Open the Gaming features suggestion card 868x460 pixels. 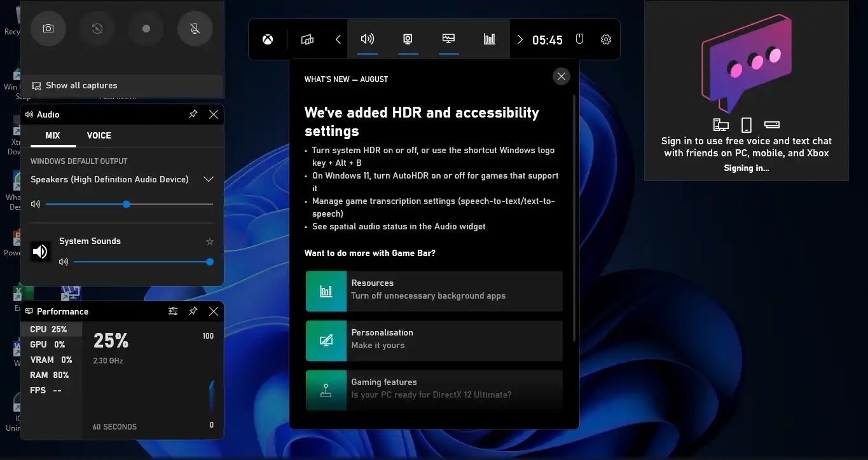point(434,389)
